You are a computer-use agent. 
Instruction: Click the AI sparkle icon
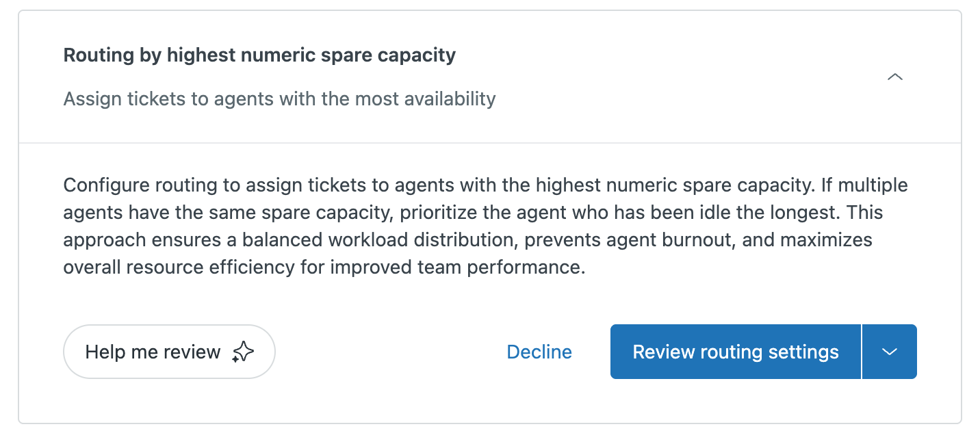click(x=243, y=352)
